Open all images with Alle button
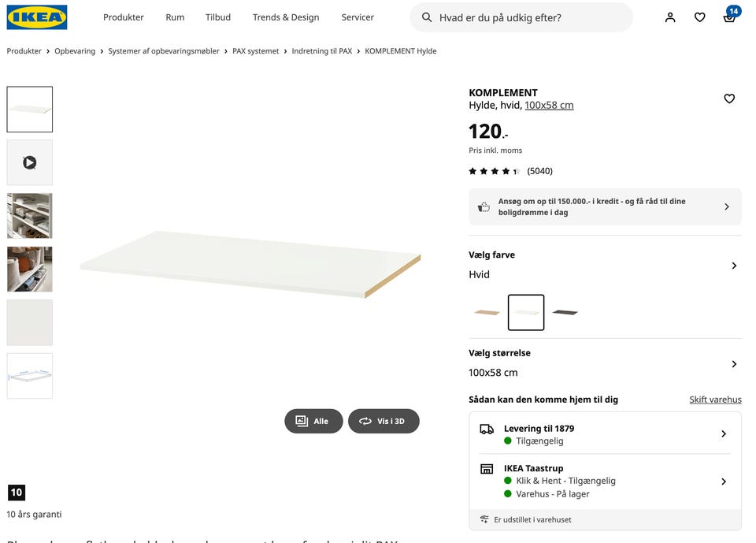Viewport: 756px width, 543px height. 313,421
